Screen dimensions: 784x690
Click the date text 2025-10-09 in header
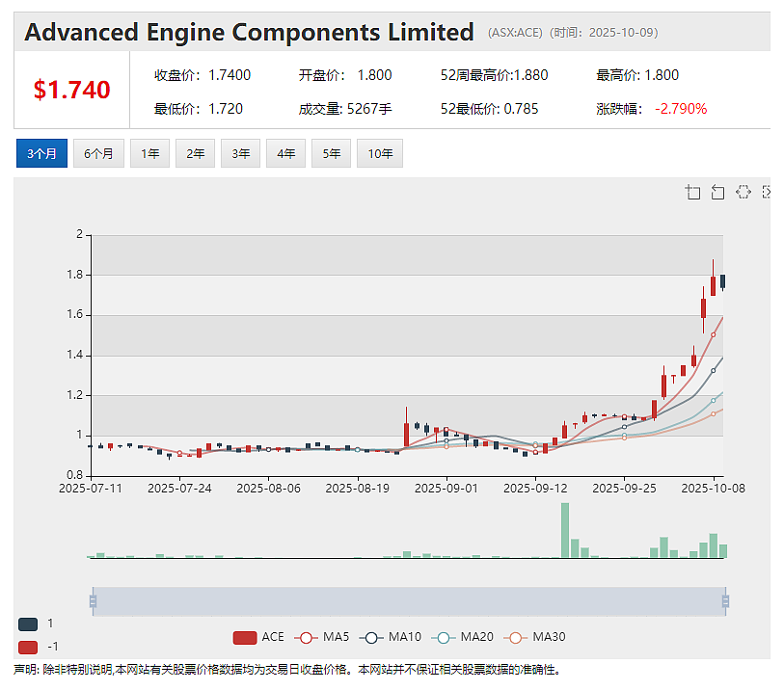tap(621, 33)
